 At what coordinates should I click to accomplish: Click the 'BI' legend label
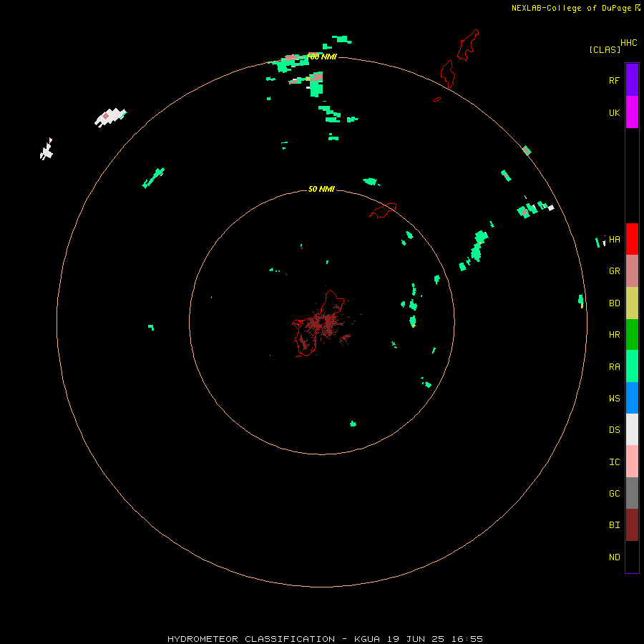click(614, 525)
